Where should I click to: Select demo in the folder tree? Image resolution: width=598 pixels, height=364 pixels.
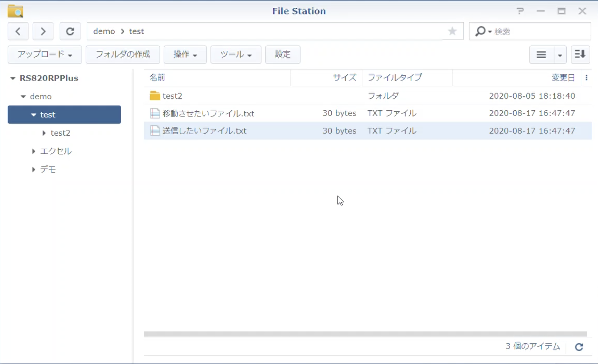pos(41,97)
